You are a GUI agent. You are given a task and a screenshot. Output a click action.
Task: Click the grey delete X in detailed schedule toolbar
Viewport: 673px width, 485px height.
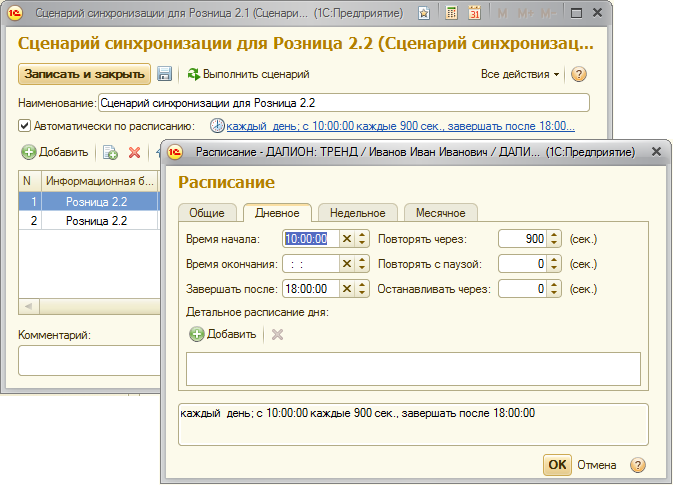tap(277, 334)
